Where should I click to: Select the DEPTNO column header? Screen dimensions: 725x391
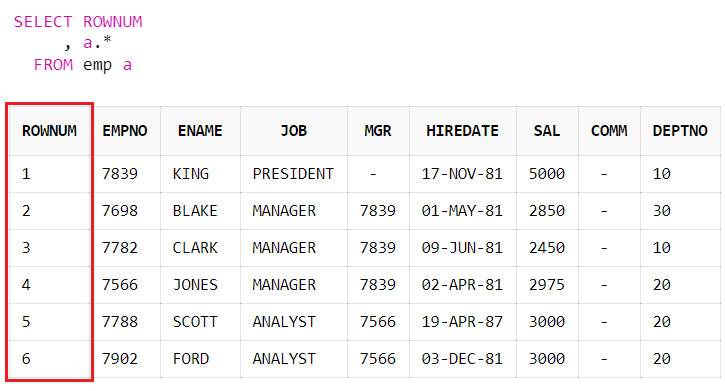tap(680, 131)
